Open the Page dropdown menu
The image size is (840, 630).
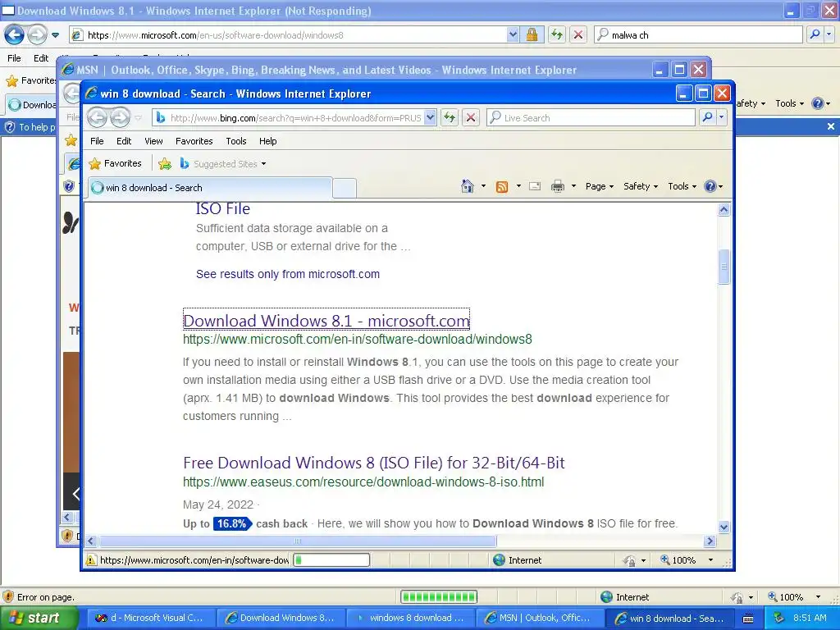click(x=600, y=186)
